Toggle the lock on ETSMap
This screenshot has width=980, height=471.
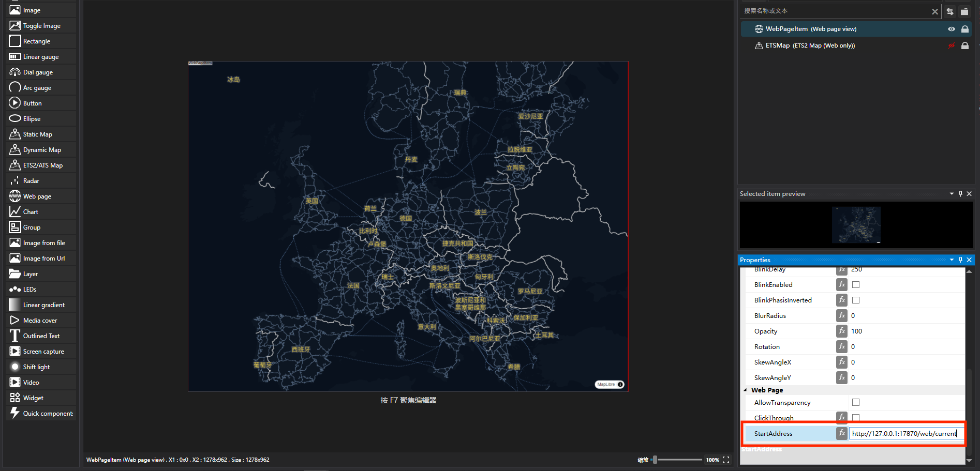965,45
